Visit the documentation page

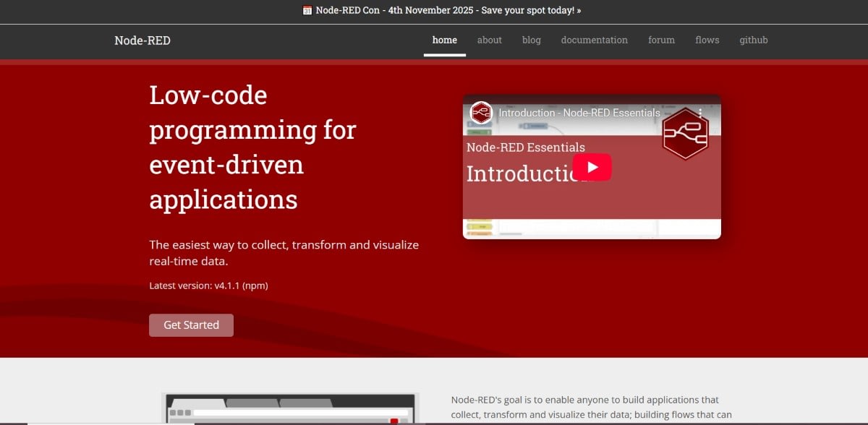[594, 40]
